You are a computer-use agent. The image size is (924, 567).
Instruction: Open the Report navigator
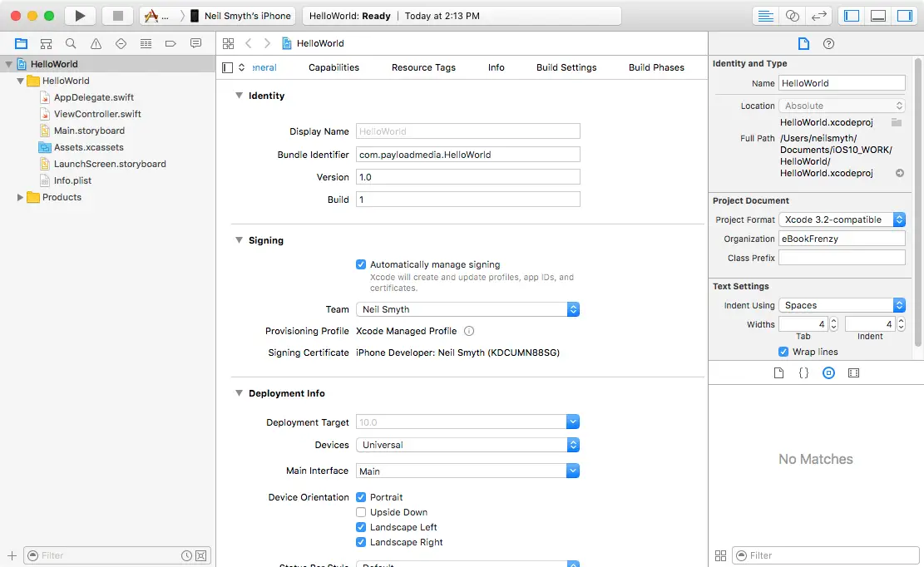195,43
